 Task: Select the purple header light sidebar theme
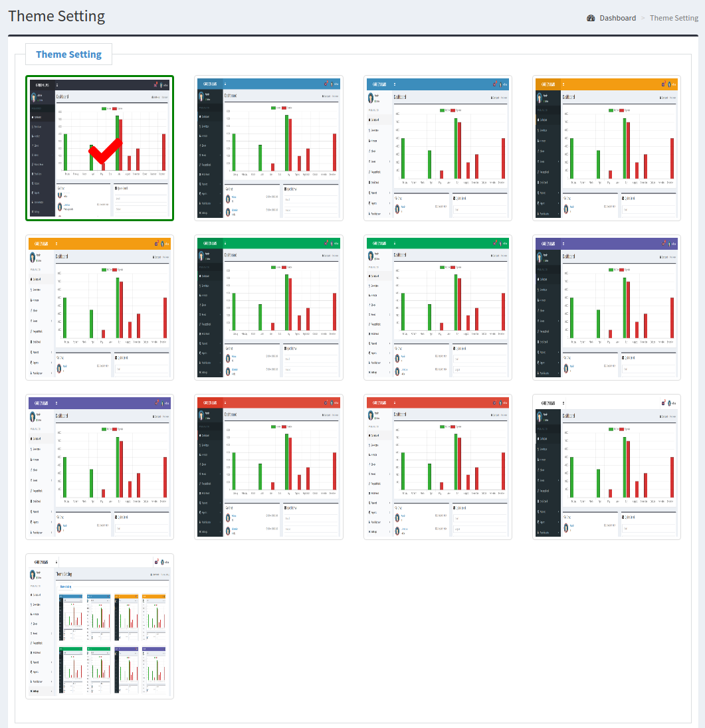click(x=100, y=467)
